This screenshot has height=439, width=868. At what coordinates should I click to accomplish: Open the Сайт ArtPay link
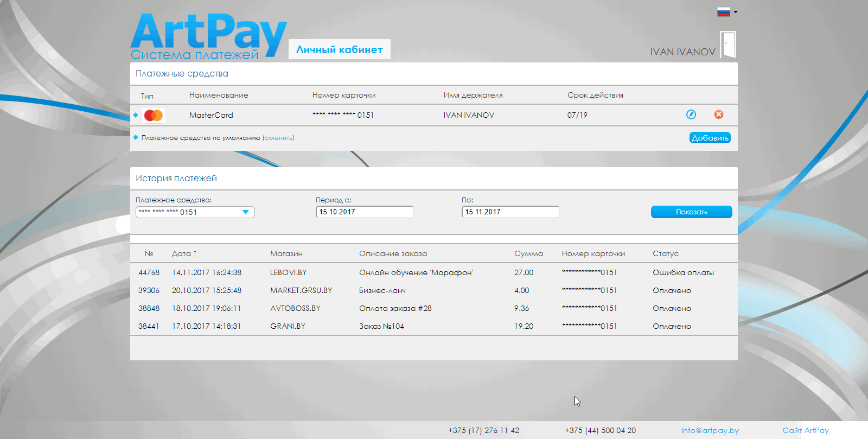pyautogui.click(x=806, y=430)
